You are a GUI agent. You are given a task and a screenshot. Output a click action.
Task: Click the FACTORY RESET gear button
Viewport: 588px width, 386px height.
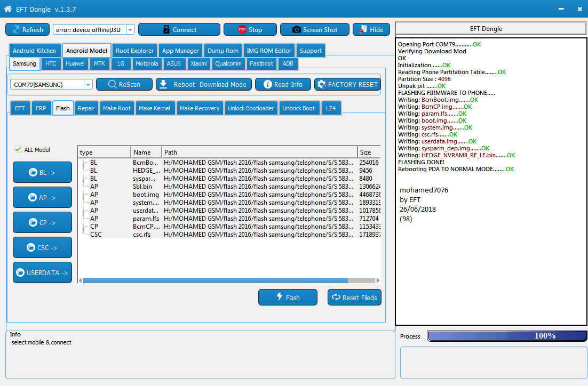pyautogui.click(x=348, y=84)
